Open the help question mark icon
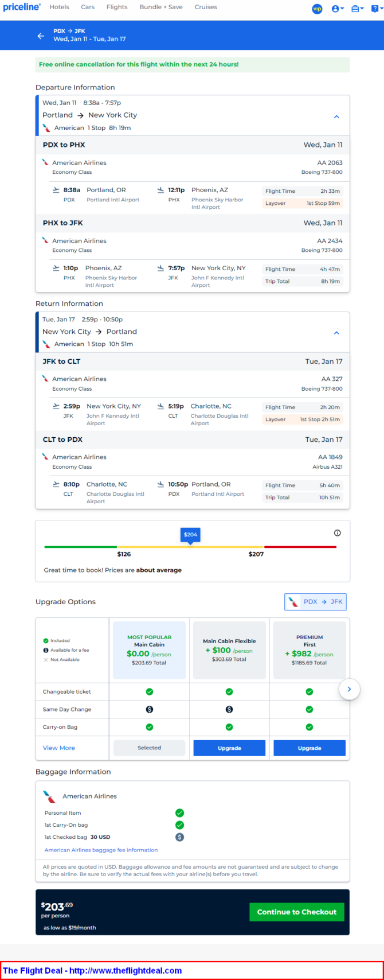 (375, 9)
